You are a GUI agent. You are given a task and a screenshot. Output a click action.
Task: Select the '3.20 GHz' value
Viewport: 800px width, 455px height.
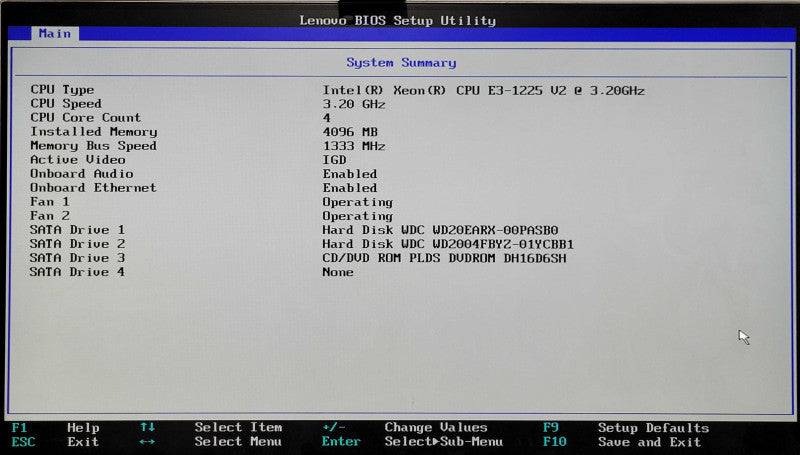click(354, 105)
